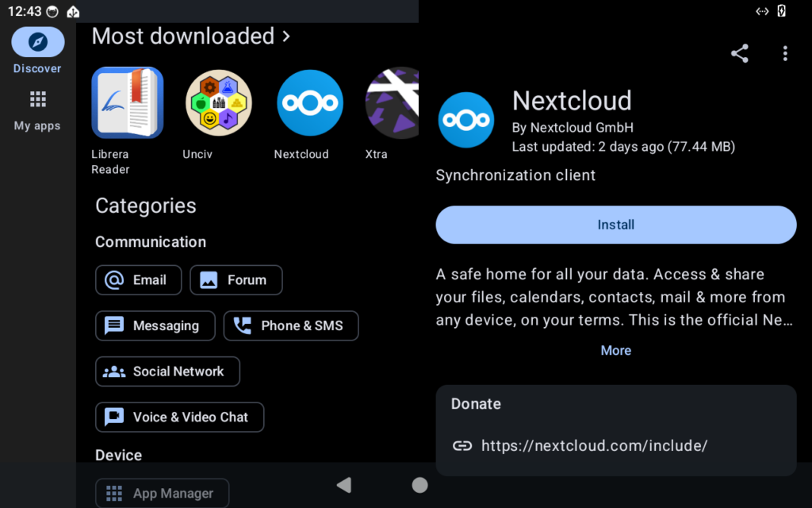Image resolution: width=812 pixels, height=508 pixels.
Task: Install the Nextcloud app
Action: tap(615, 225)
